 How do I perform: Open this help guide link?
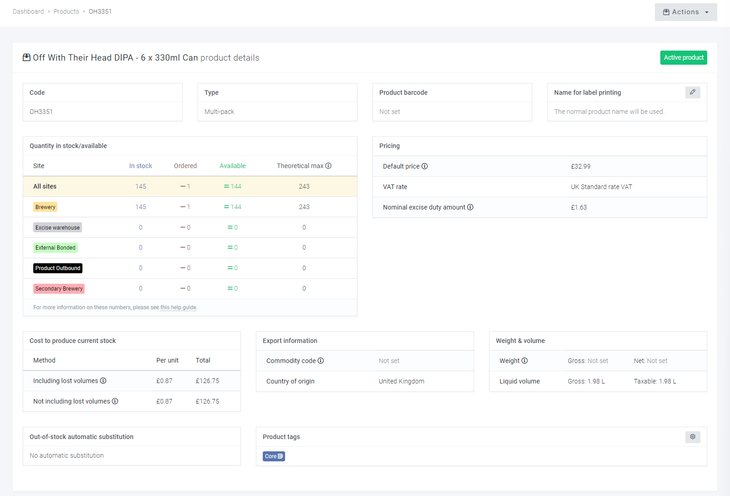[178, 307]
